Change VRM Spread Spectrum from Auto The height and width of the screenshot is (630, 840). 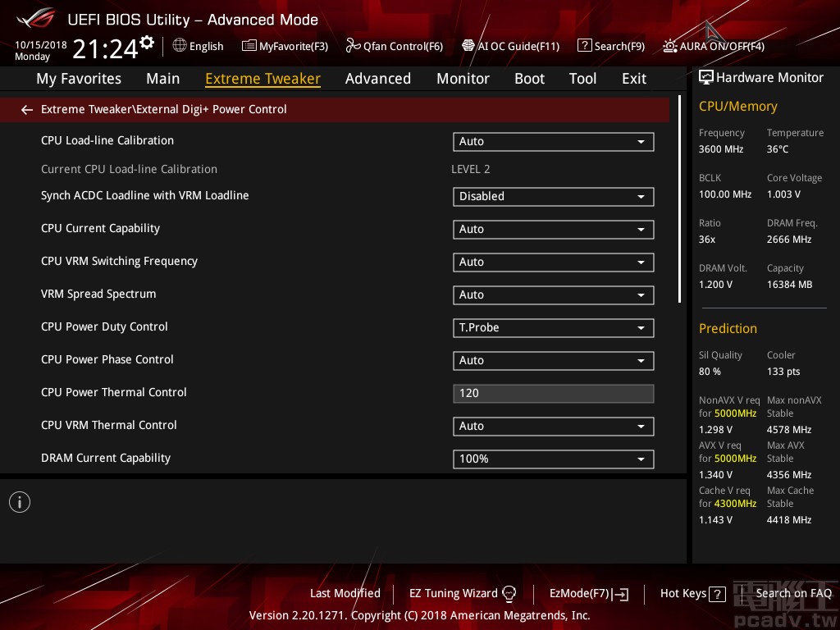point(553,294)
